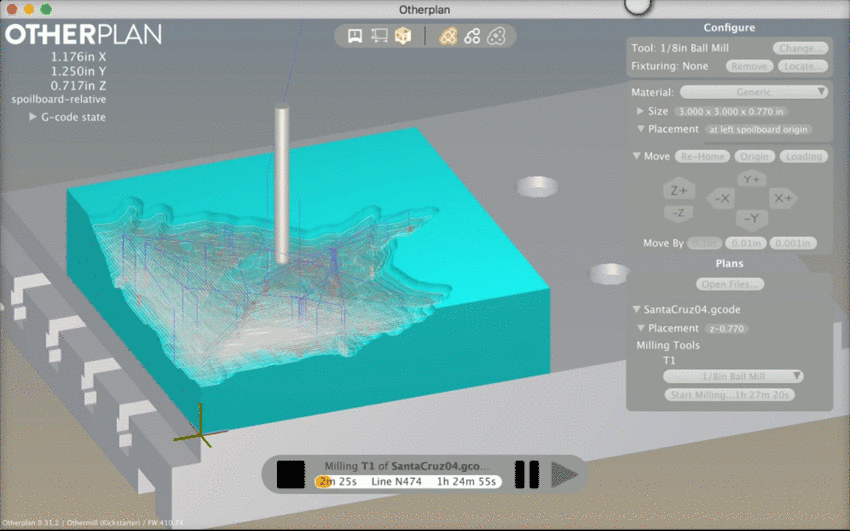The height and width of the screenshot is (531, 850).
Task: Expand the G-code state section
Action: coord(33,117)
